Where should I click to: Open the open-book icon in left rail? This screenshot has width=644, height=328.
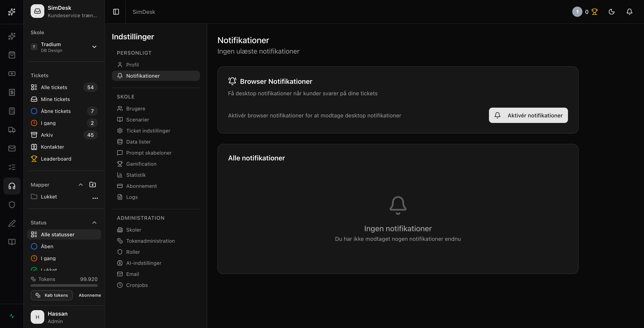12,242
